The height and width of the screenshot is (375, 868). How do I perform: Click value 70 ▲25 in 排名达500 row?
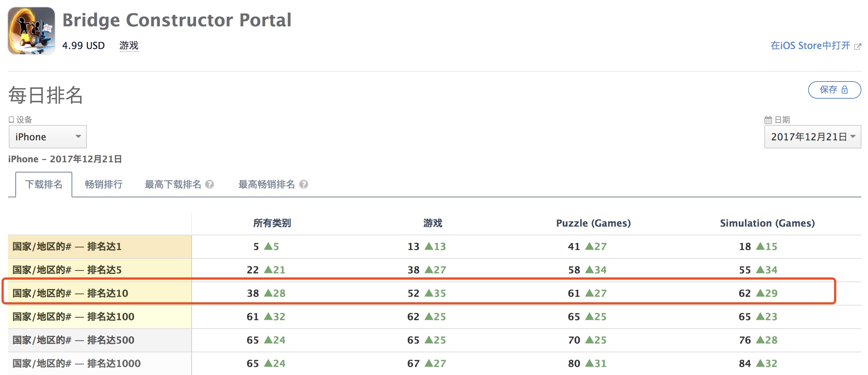(587, 340)
